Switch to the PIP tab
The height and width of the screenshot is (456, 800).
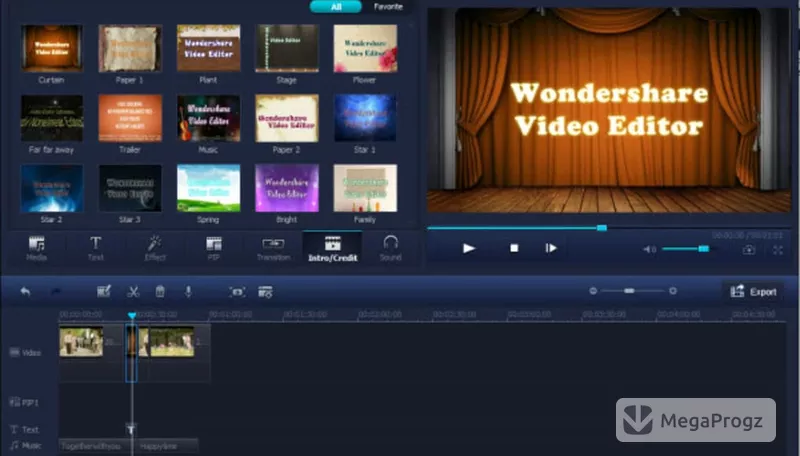click(214, 248)
